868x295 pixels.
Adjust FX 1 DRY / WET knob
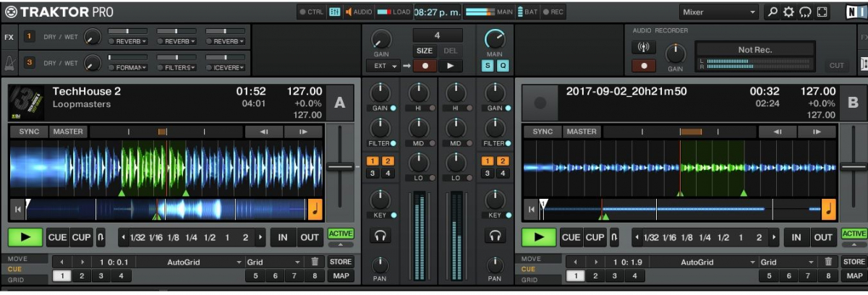[x=93, y=37]
